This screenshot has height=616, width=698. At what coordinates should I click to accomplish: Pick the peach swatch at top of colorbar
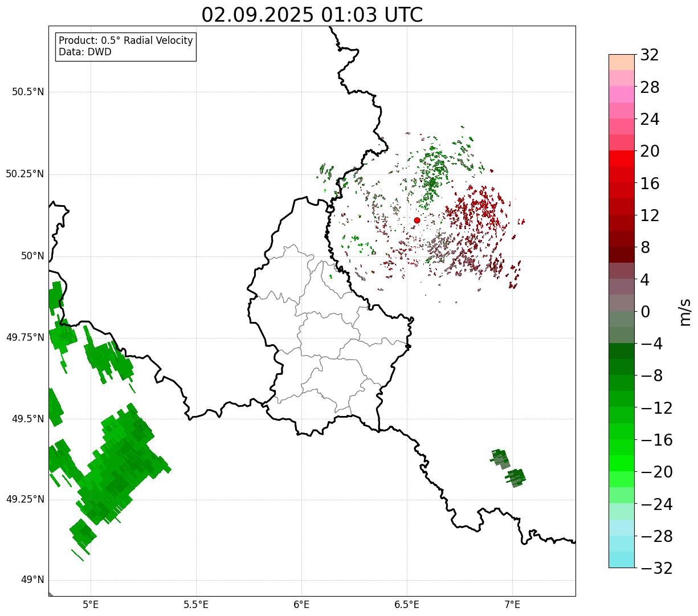[x=622, y=62]
